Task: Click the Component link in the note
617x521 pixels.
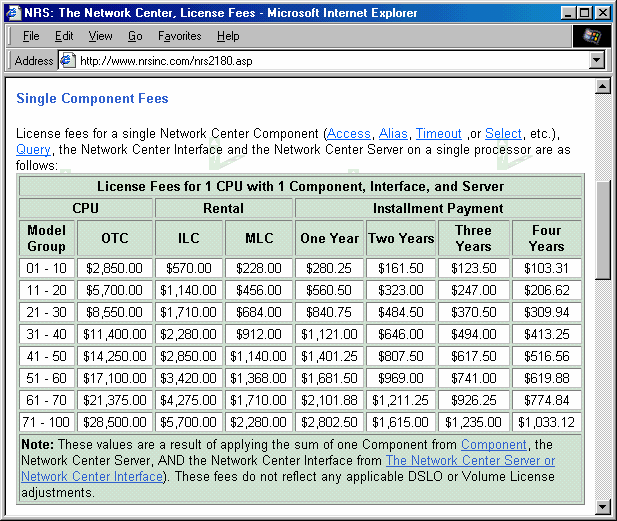Action: click(493, 445)
